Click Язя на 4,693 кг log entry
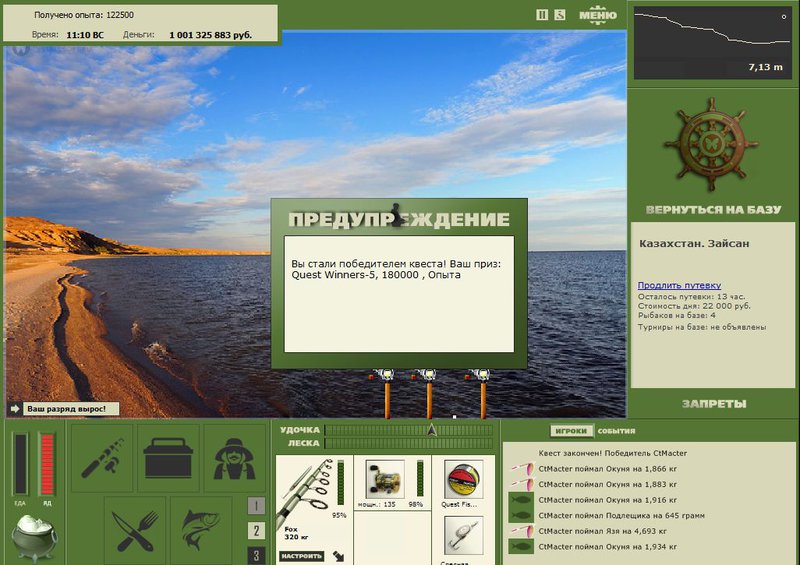 tap(604, 531)
